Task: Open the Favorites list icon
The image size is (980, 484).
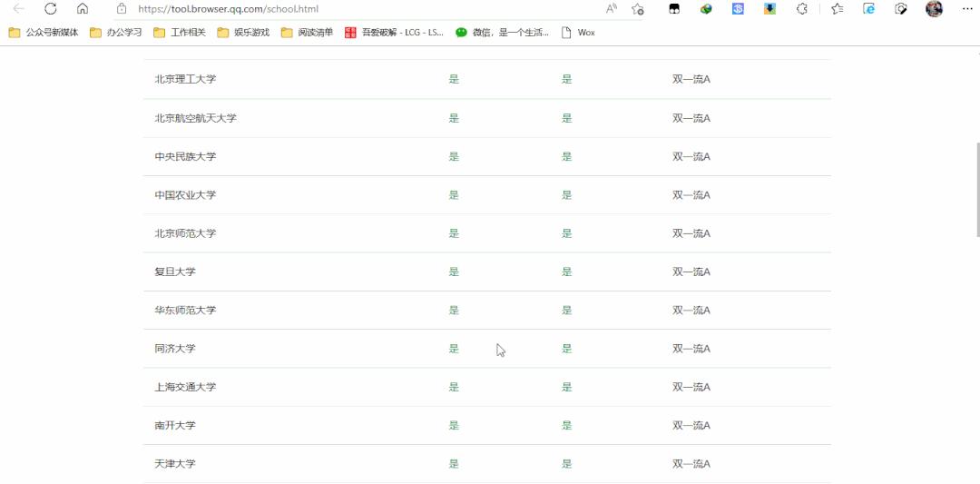Action: [838, 9]
